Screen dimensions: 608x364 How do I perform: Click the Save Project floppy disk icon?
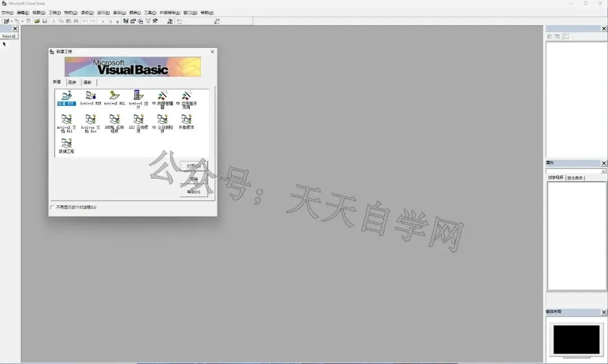[44, 21]
